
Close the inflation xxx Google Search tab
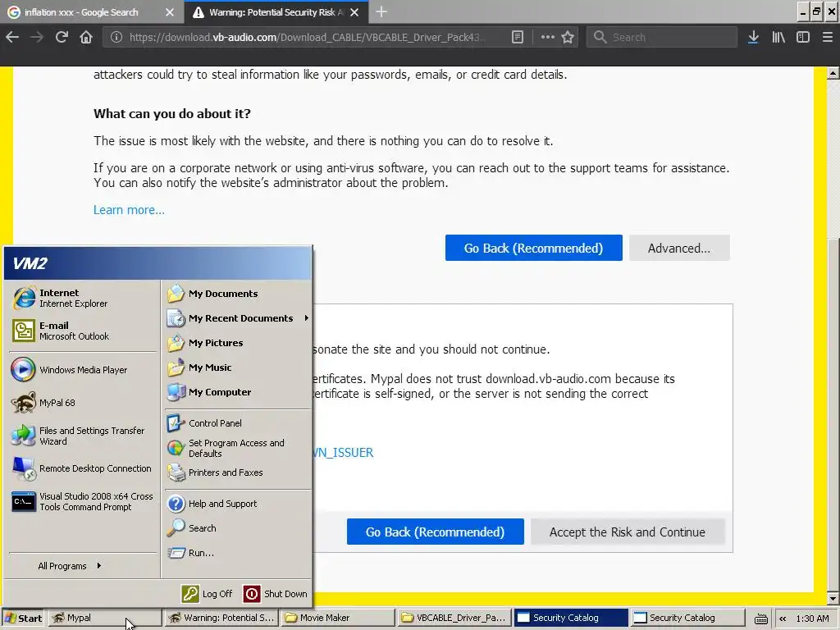(170, 11)
